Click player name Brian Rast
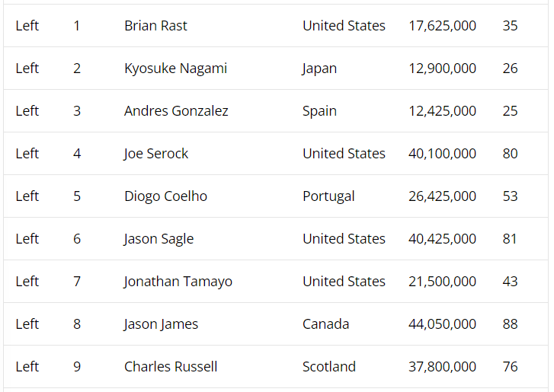This screenshot has width=554, height=392. (x=155, y=26)
